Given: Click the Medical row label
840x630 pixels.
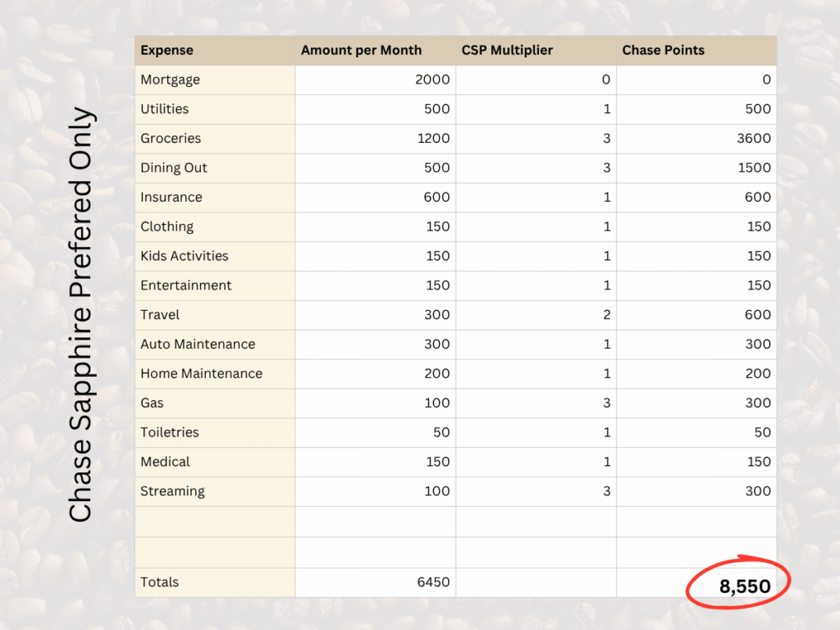Looking at the screenshot, I should pyautogui.click(x=165, y=463).
